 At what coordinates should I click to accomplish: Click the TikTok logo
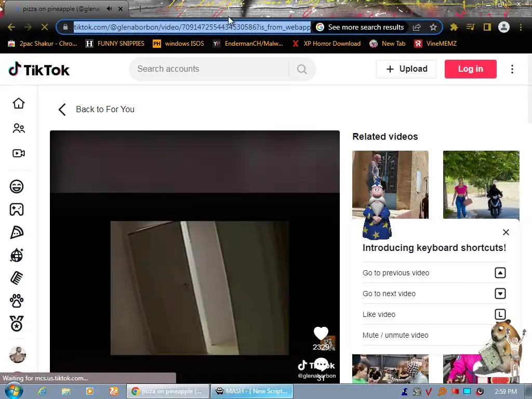point(39,69)
